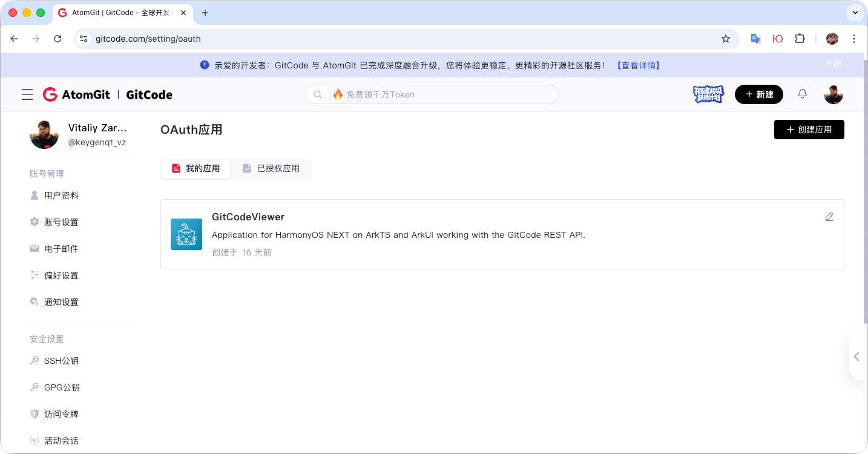Click the 新建 button in header
Screen dimensions: 868x454
click(759, 94)
